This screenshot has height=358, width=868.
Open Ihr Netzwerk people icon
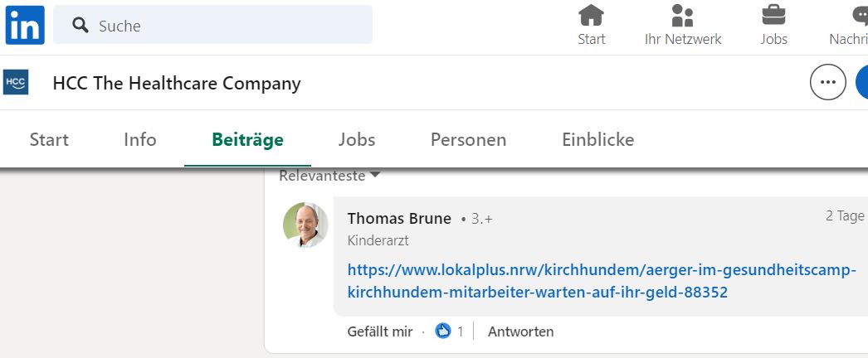(682, 16)
